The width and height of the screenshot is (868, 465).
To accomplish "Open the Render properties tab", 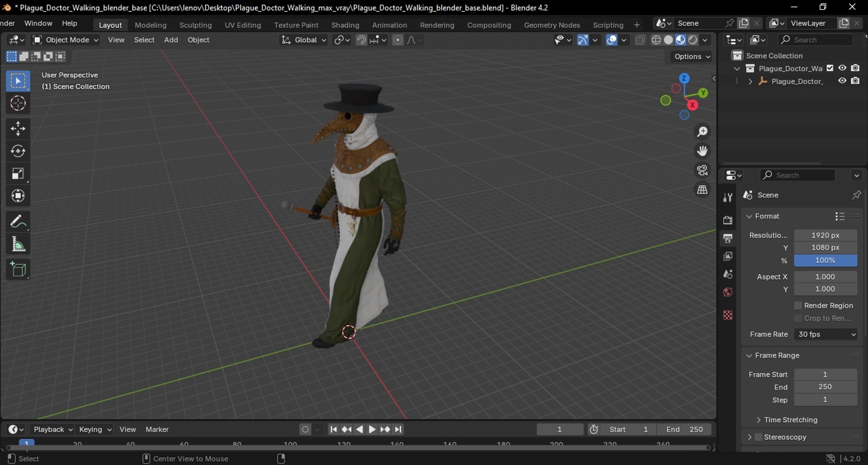I will (x=727, y=220).
